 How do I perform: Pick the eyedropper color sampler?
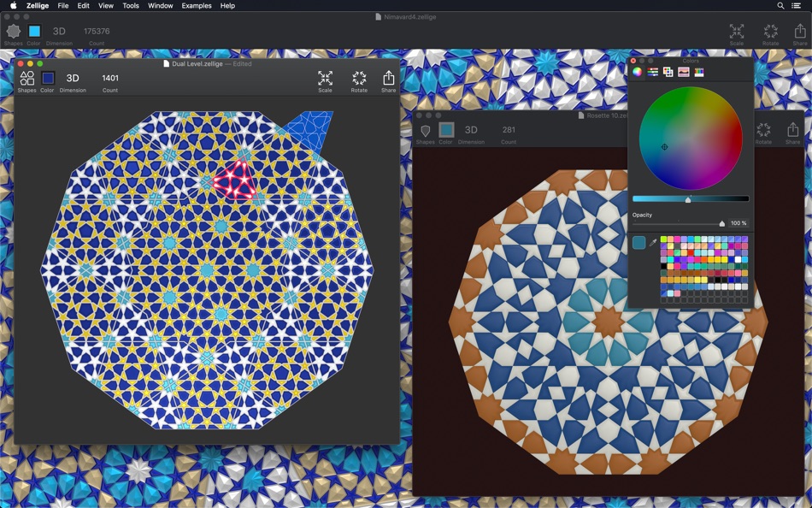[653, 242]
